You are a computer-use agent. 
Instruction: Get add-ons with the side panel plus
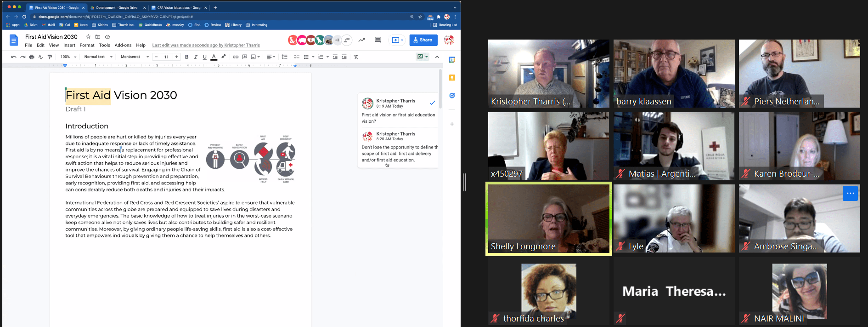(x=452, y=124)
